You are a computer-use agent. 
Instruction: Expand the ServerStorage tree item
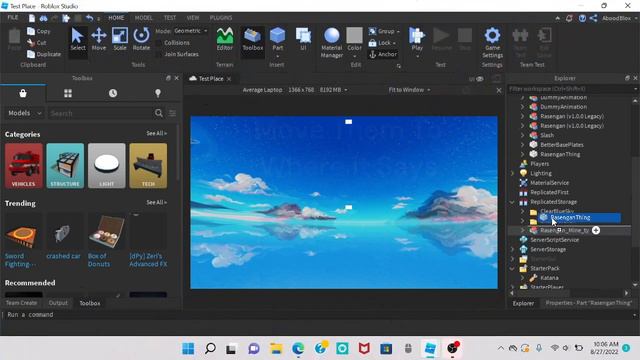coord(513,249)
